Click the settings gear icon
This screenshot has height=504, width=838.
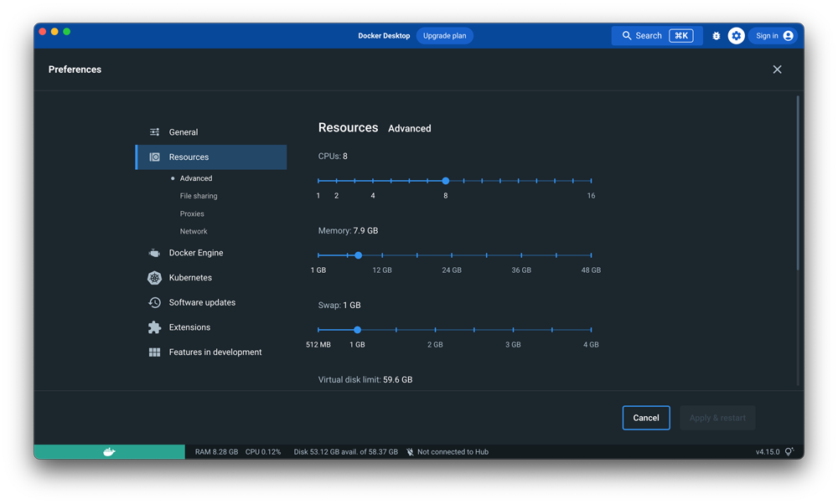pos(737,36)
